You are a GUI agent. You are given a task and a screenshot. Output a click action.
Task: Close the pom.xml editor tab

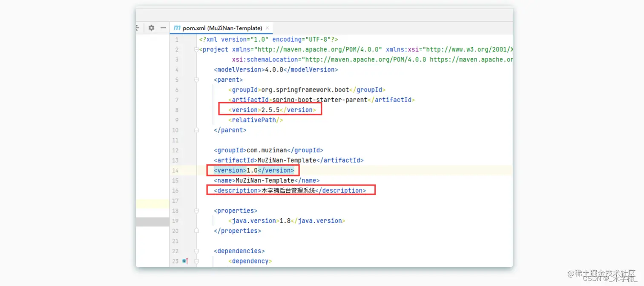[267, 28]
